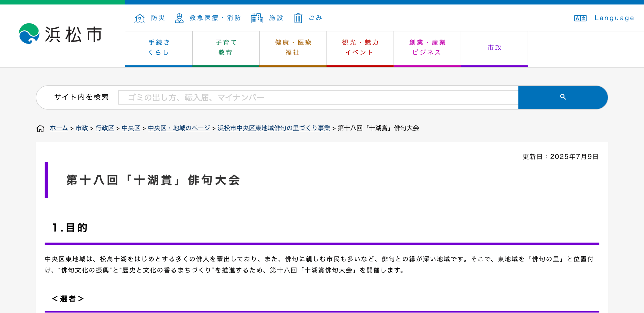Open the 子育て 教育 menu tab
This screenshot has height=313, width=644.
click(226, 49)
